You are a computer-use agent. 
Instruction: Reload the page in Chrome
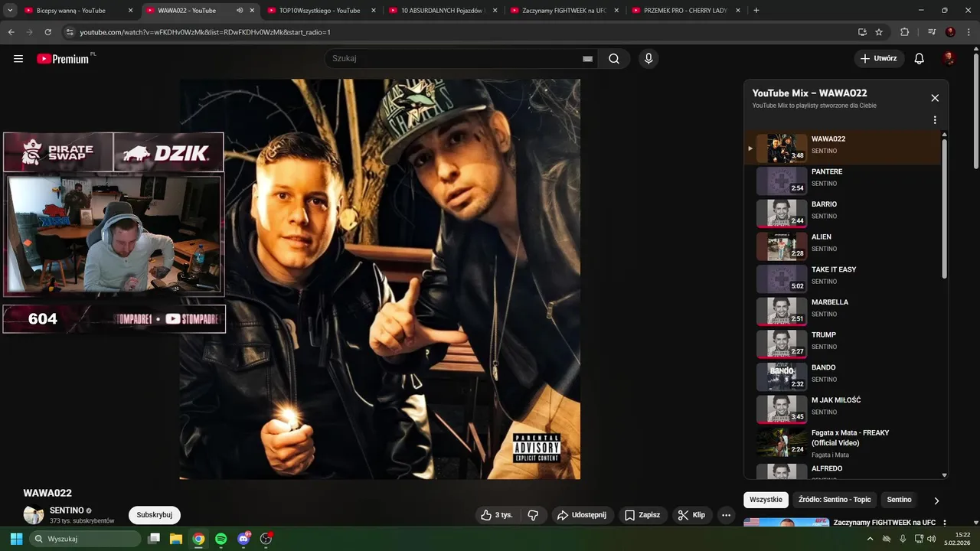click(47, 32)
